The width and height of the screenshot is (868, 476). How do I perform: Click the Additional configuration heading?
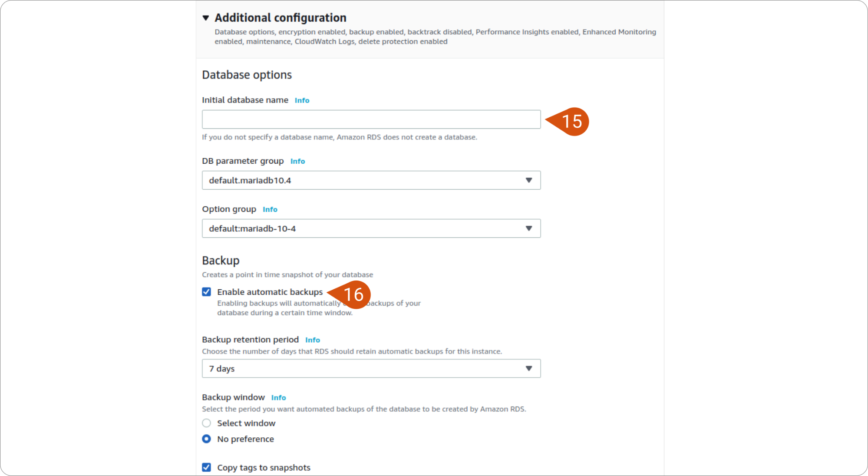pyautogui.click(x=281, y=18)
